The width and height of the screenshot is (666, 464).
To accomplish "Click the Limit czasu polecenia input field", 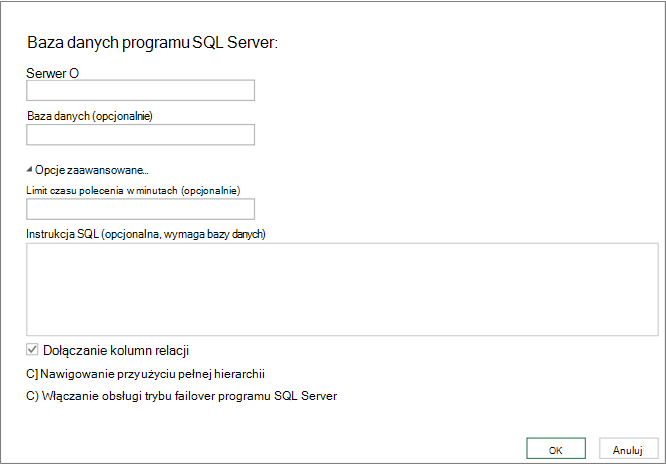I will tap(141, 209).
